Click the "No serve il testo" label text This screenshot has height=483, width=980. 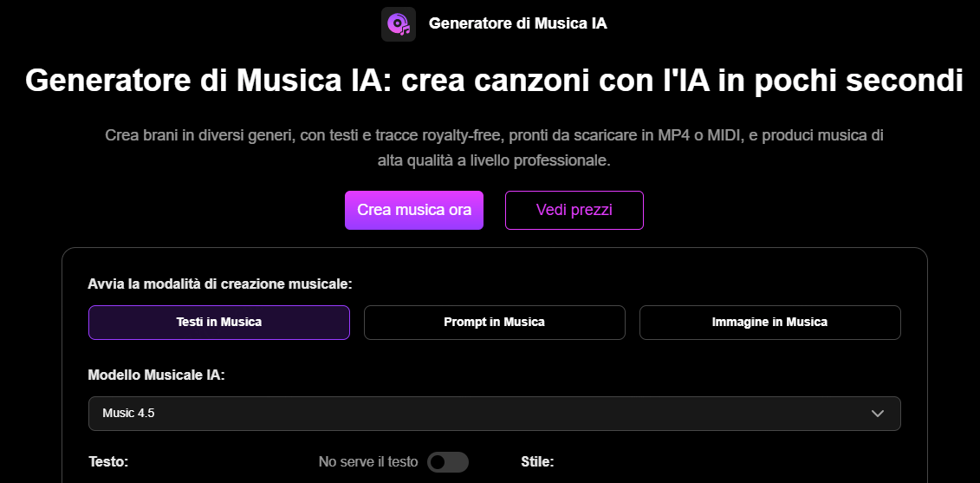click(x=367, y=462)
